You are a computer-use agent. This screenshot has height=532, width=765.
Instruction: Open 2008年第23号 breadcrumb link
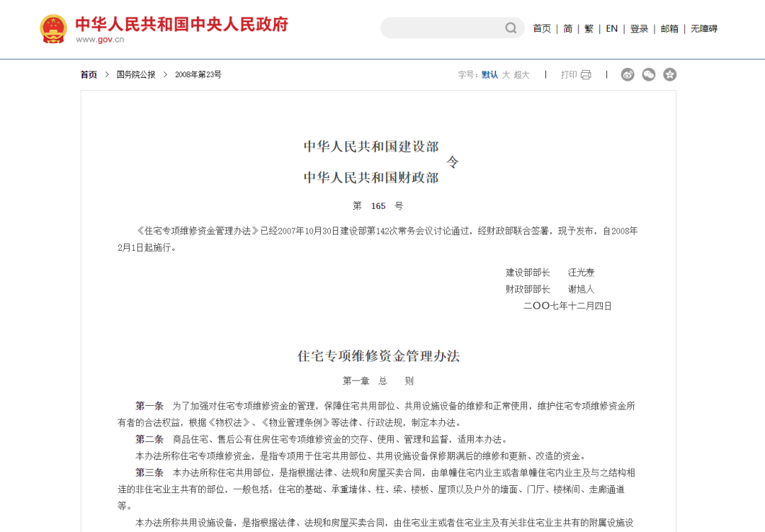coord(198,74)
